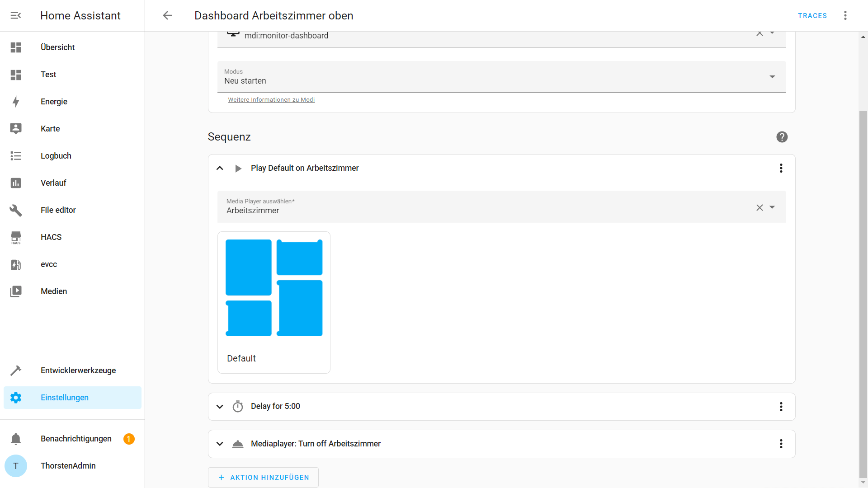
Task: Click AKTION HINZUFÜGEN button
Action: tap(263, 477)
